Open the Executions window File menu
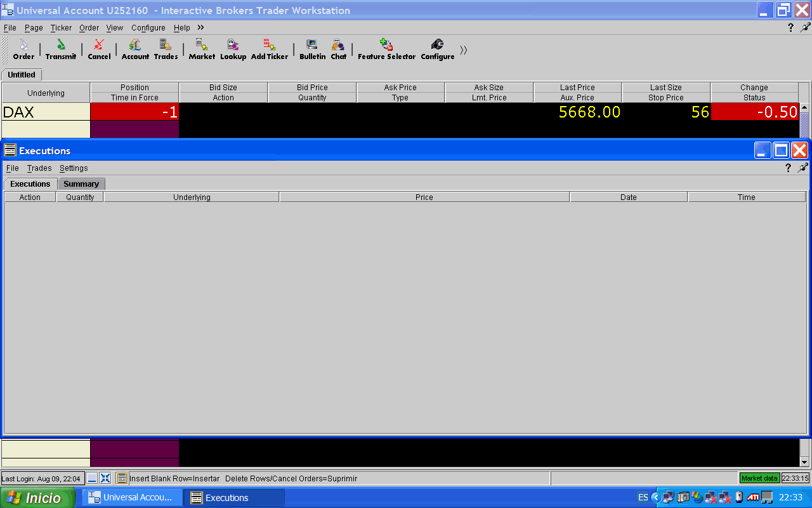Screen dimensions: 812x508 pos(13,168)
